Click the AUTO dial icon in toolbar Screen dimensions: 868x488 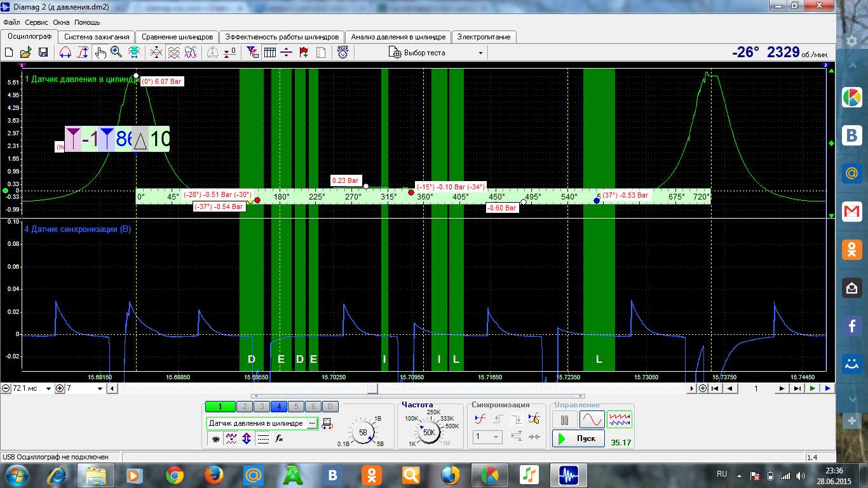[343, 53]
